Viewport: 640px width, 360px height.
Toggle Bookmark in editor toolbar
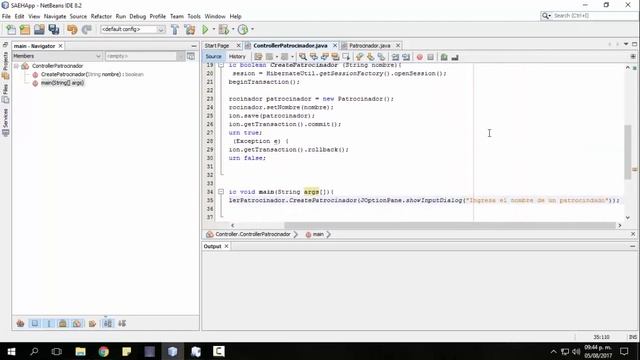pyautogui.click(x=381, y=57)
